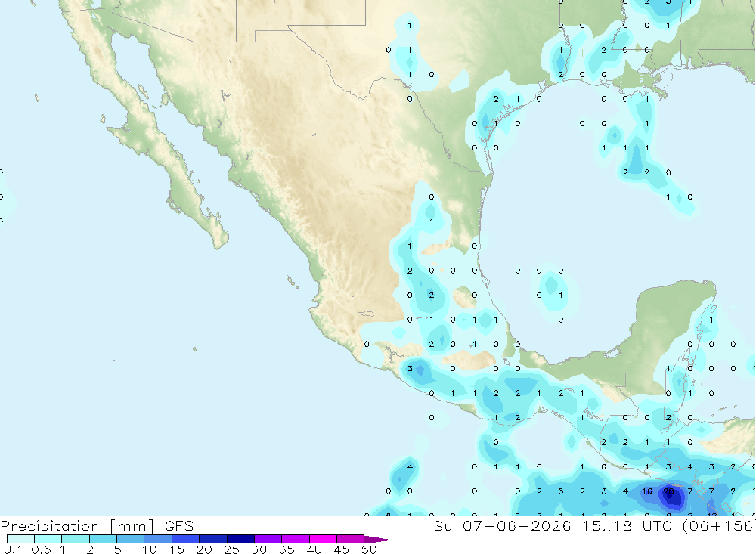756x554 pixels.
Task: Click the "45" legend scale label
Action: coord(342,549)
